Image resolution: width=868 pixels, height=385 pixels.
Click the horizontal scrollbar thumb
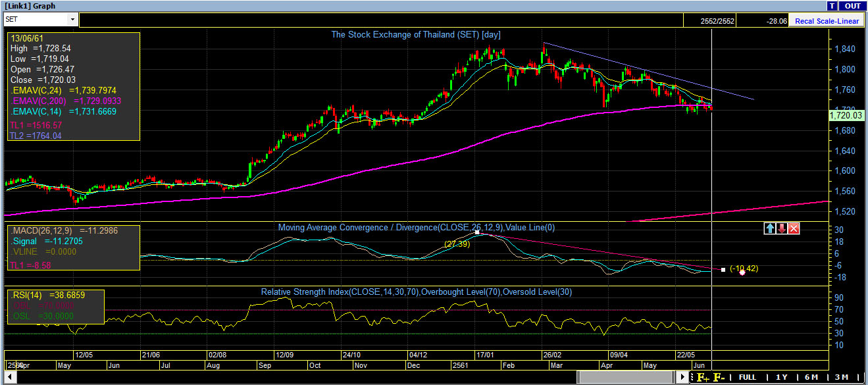click(625, 377)
